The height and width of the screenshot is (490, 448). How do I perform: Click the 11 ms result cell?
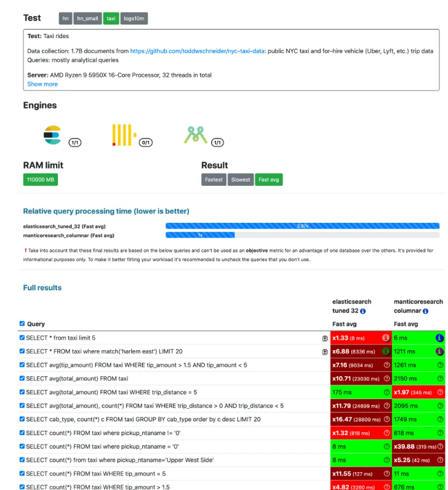[418, 474]
